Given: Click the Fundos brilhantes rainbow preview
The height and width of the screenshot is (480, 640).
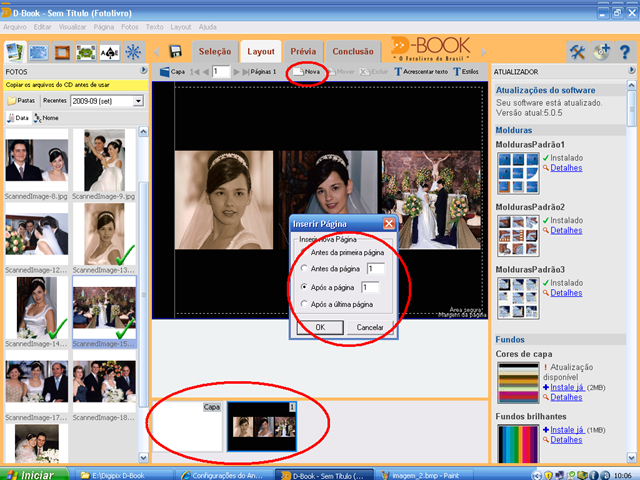Looking at the screenshot, I should (518, 444).
